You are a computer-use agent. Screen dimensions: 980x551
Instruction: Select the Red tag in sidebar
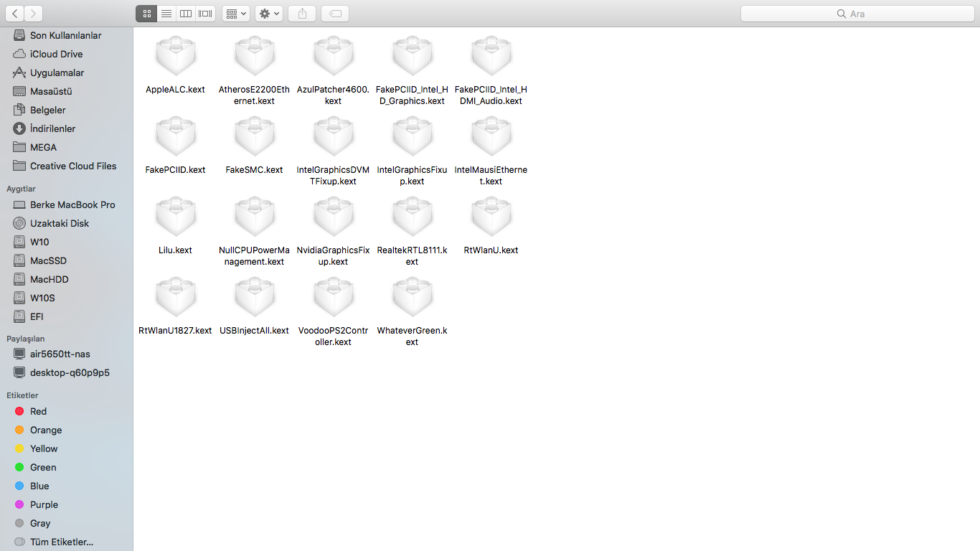click(38, 411)
